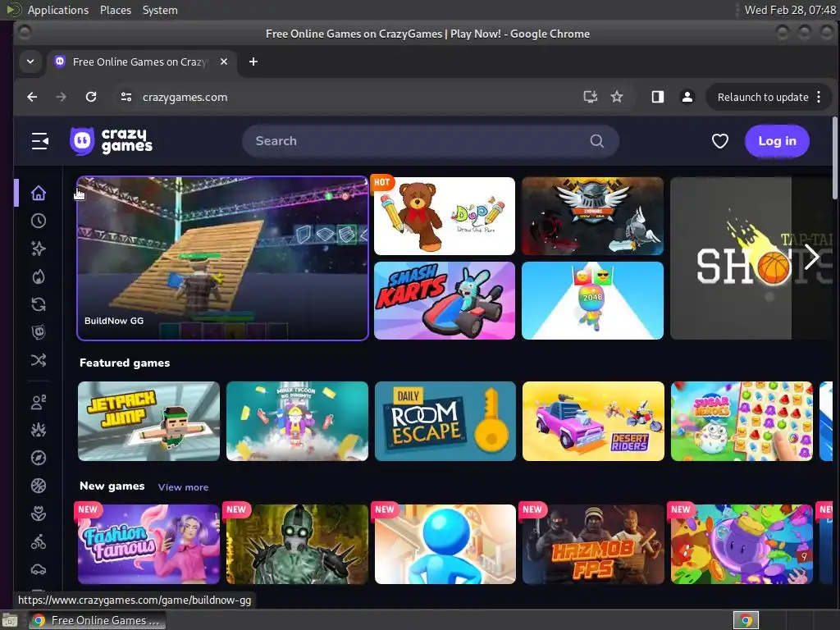
Task: Open the green gas-mask monster game
Action: (297, 545)
